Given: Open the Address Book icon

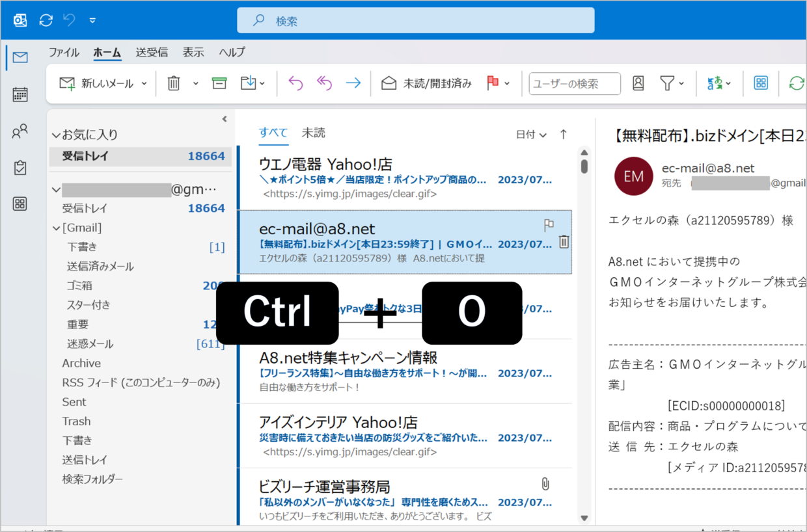Looking at the screenshot, I should click(638, 83).
